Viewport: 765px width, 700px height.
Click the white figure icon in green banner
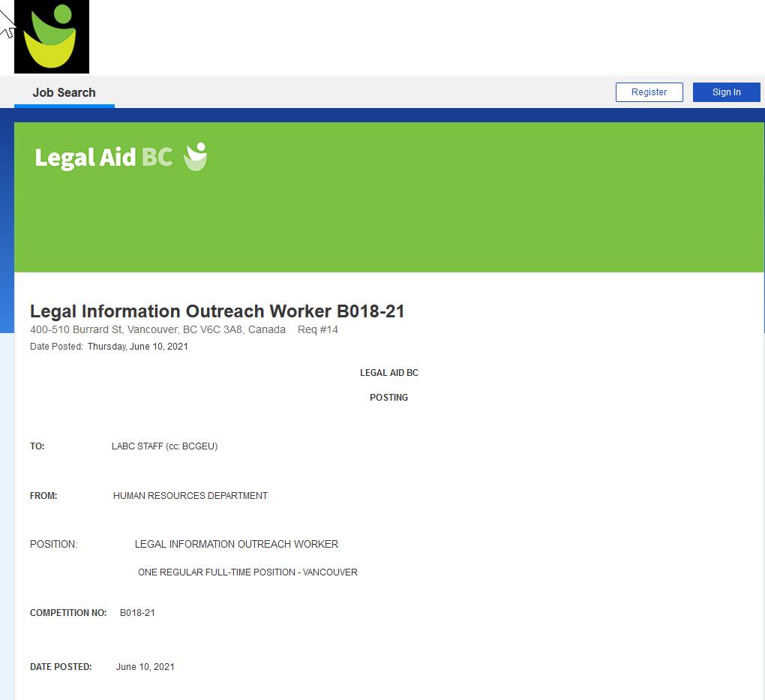(196, 156)
